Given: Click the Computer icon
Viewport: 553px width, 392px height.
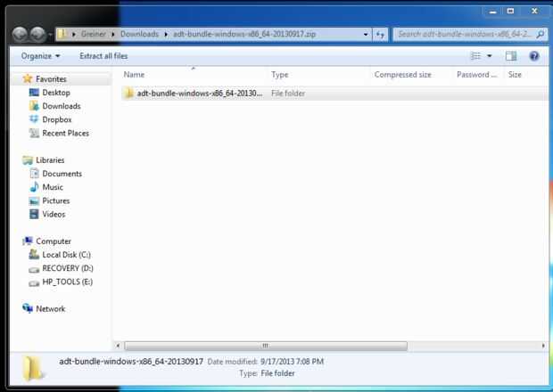Looking at the screenshot, I should 28,241.
